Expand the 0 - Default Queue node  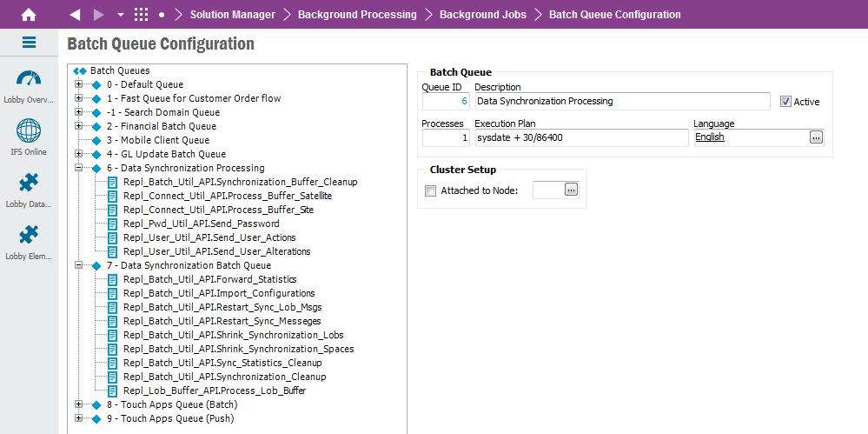[79, 84]
